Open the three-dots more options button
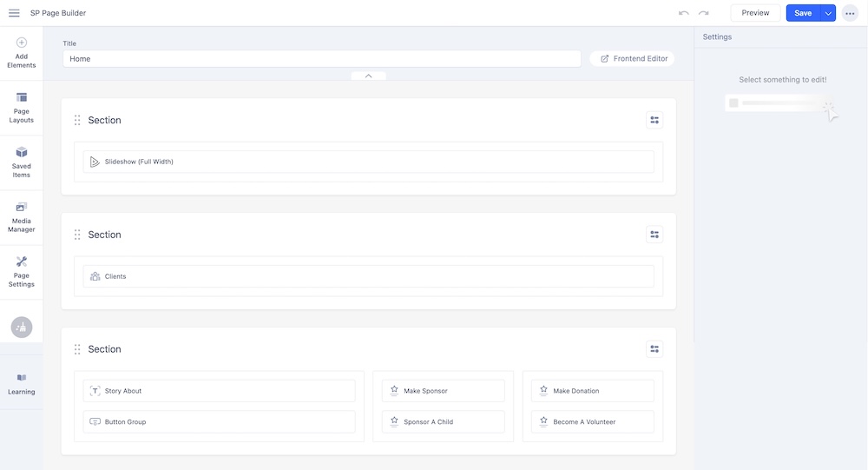 click(x=850, y=13)
